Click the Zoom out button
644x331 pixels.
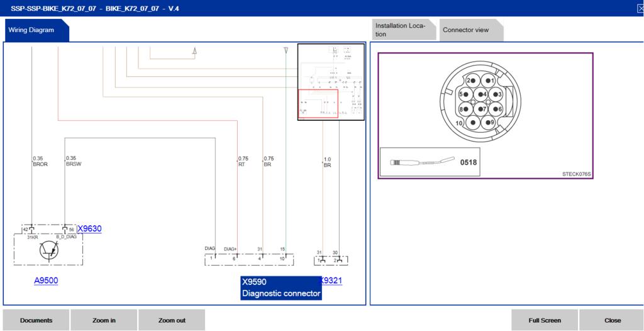coord(172,320)
